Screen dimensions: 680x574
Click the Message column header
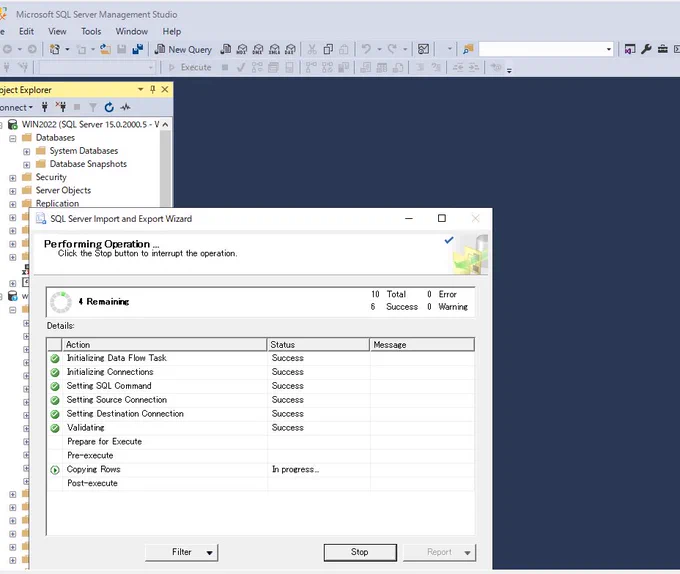[422, 345]
